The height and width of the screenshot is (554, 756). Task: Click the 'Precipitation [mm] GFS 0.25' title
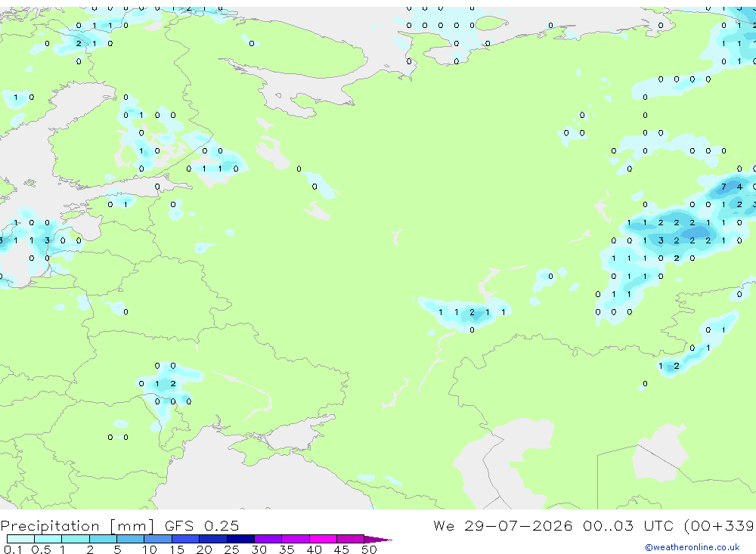119,525
